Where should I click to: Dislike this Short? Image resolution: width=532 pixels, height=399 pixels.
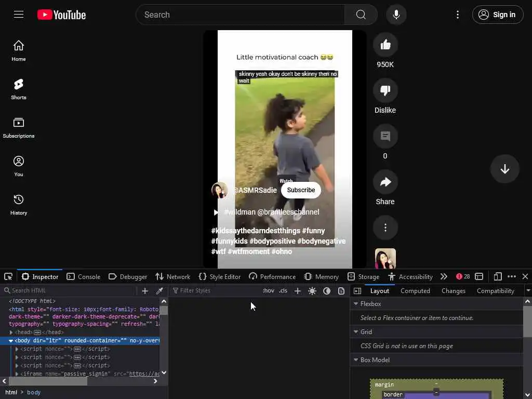coord(385,90)
